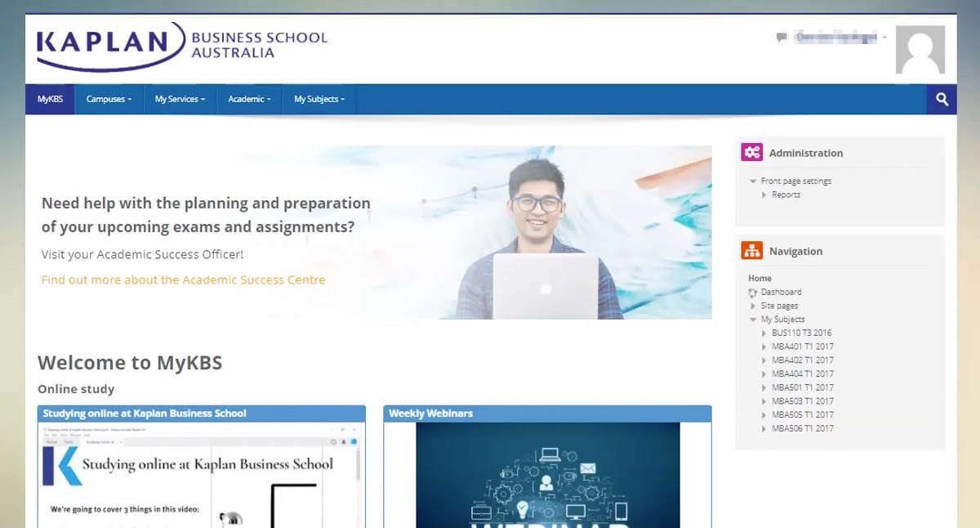Open the user name dropdown arrow
Viewport: 980px width, 528px height.
[x=884, y=38]
